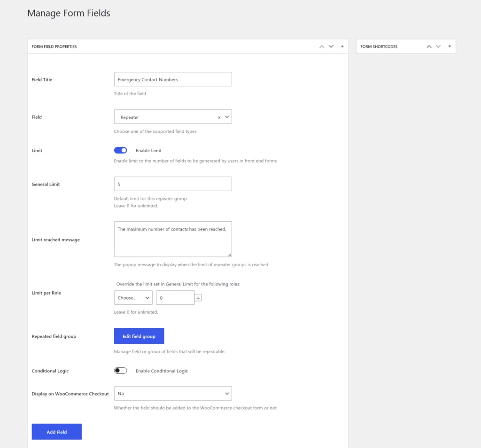Click the Enable Limit label

pos(148,151)
